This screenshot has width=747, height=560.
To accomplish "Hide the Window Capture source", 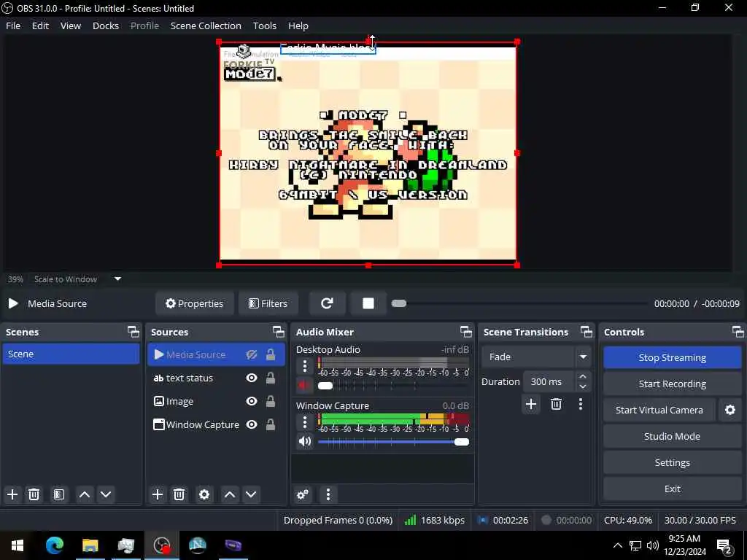I will 252,424.
